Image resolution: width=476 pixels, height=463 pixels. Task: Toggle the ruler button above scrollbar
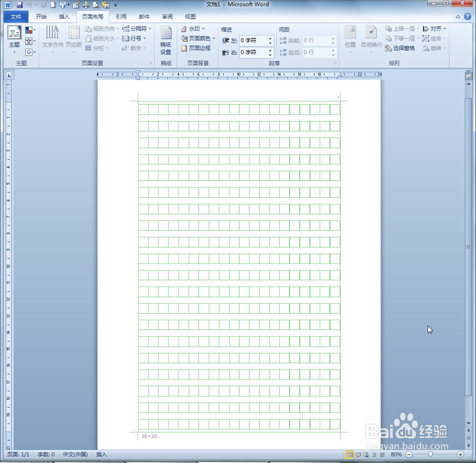point(468,76)
